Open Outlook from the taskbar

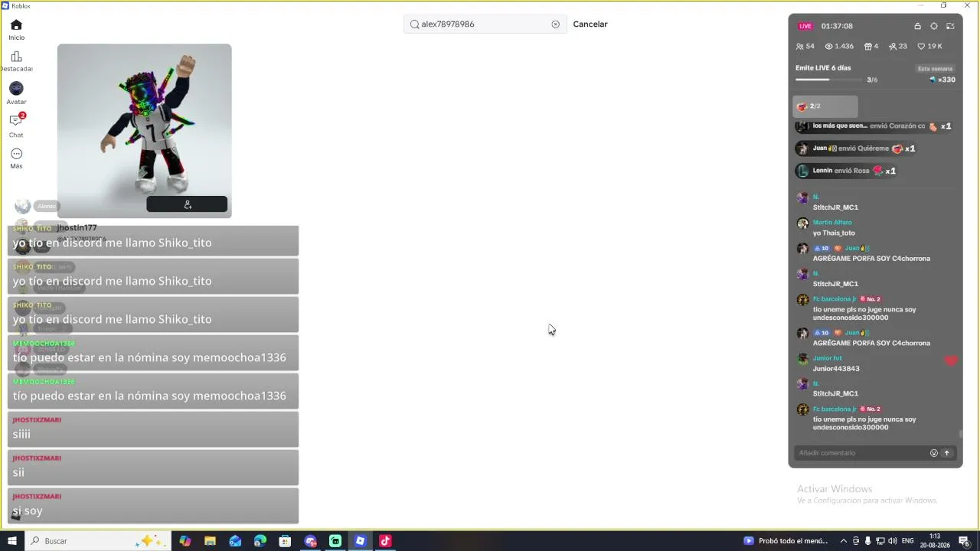235,541
